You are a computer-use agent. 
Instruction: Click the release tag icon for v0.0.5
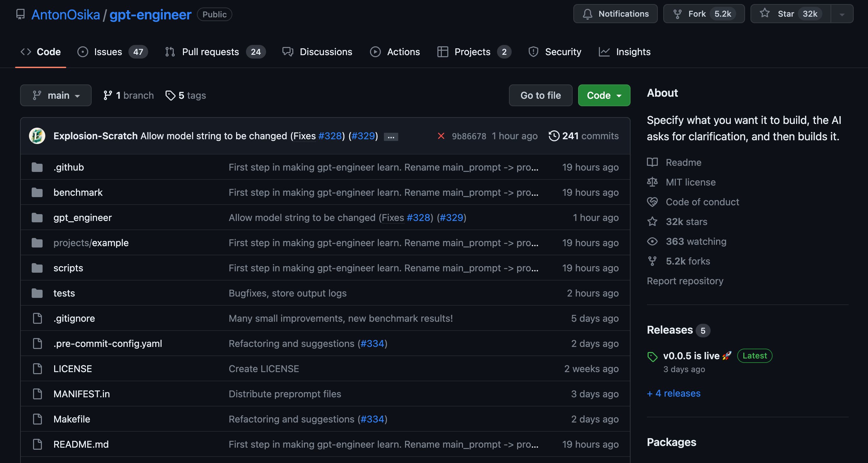click(652, 356)
